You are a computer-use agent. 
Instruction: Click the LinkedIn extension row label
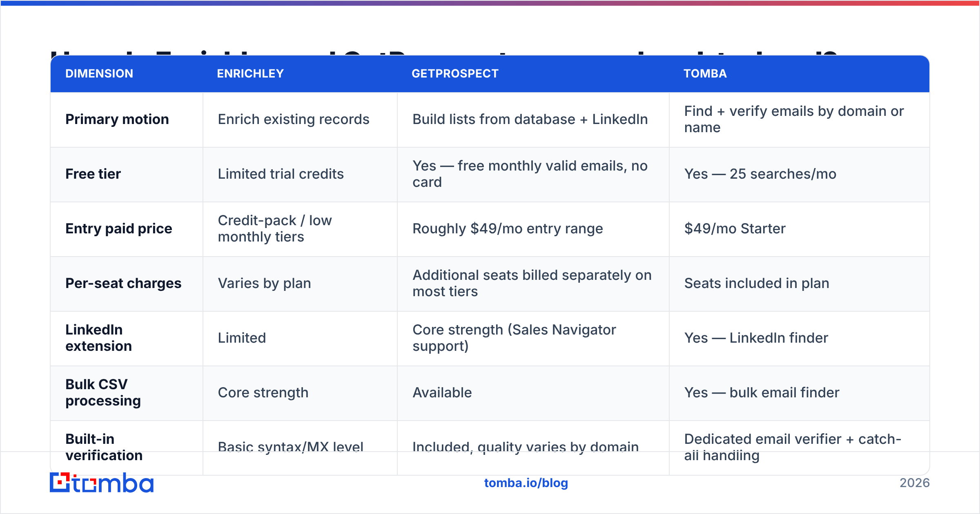(99, 338)
